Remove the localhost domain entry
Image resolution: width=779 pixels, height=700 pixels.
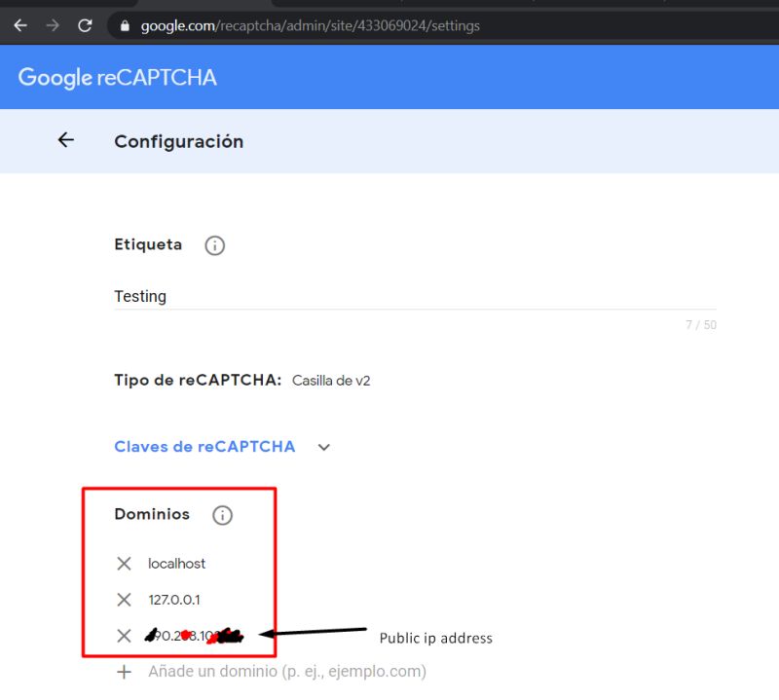(x=124, y=563)
